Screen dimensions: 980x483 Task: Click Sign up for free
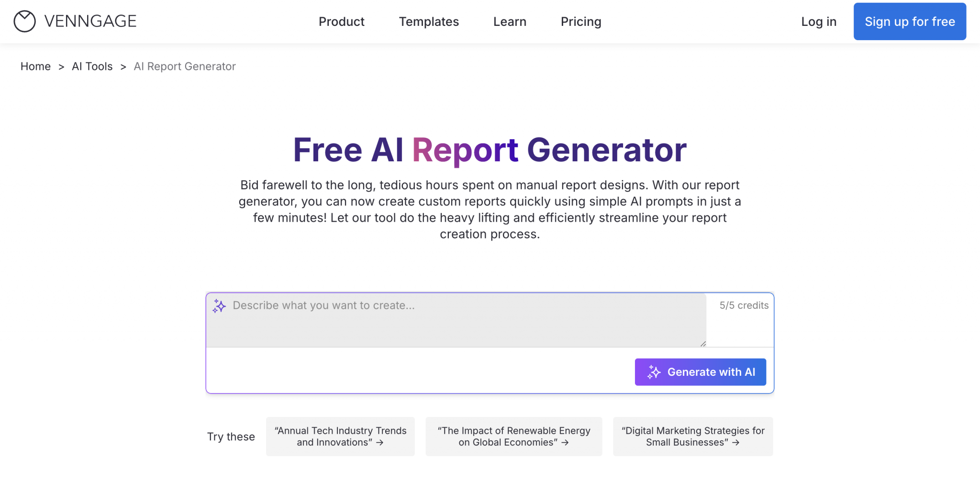pos(909,21)
